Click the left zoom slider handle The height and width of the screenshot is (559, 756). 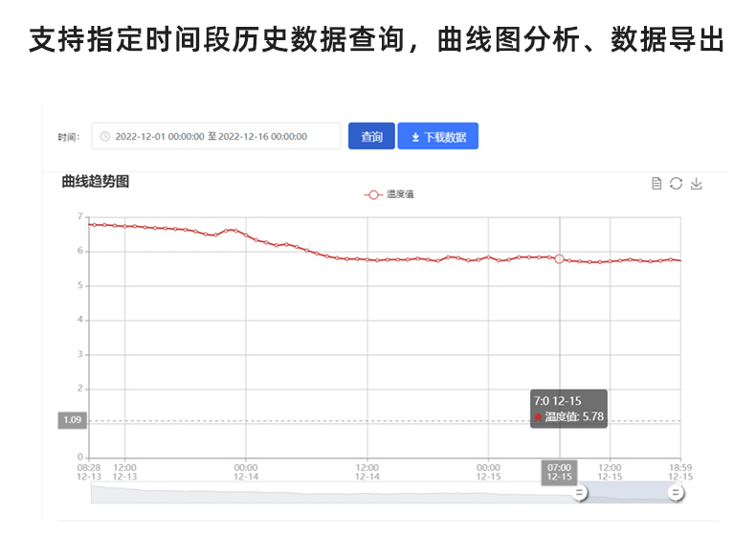click(x=580, y=493)
